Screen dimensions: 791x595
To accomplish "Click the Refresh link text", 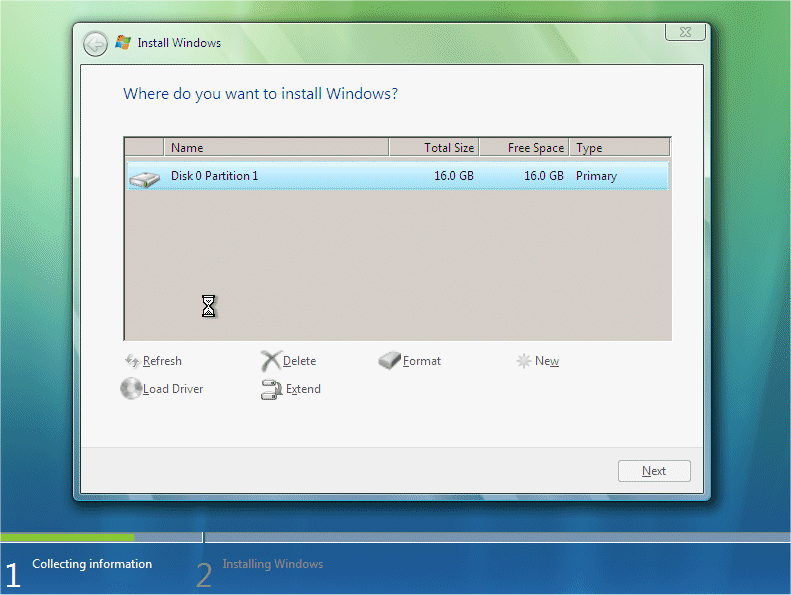I will [162, 361].
